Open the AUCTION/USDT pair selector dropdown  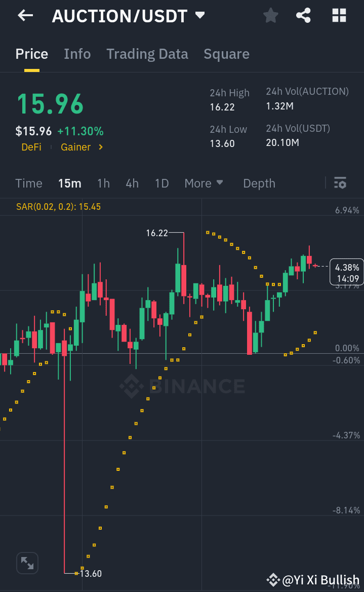(200, 16)
